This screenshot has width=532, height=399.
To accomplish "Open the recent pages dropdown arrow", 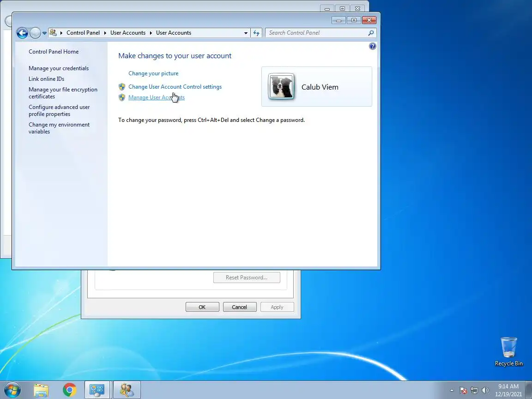I will pos(44,33).
